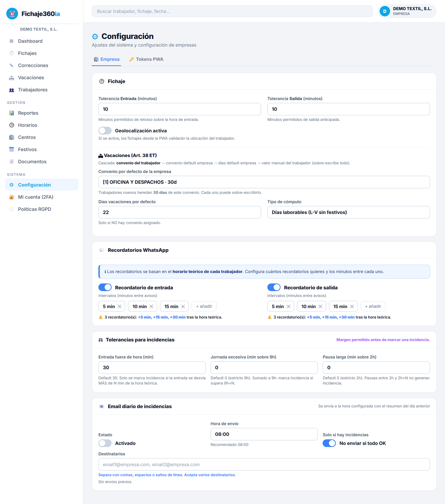
Task: Remove the 15 min entry reminder interval
Action: point(183,306)
